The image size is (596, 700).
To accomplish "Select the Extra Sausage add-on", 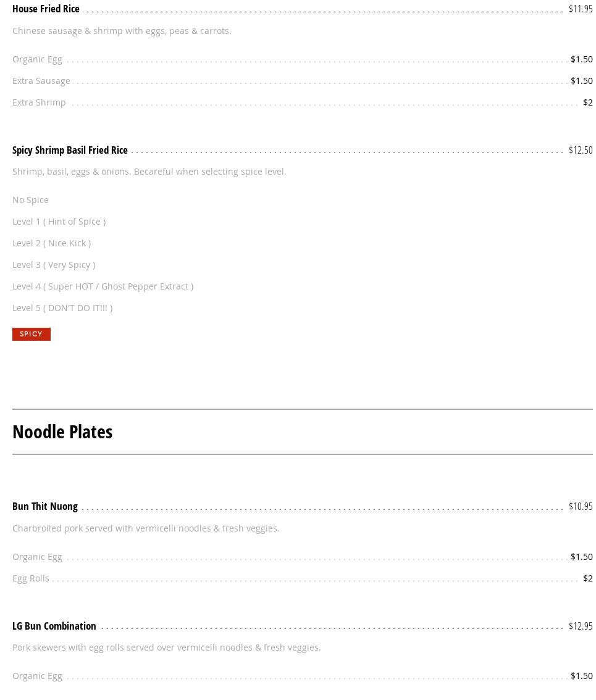I will coord(41,81).
